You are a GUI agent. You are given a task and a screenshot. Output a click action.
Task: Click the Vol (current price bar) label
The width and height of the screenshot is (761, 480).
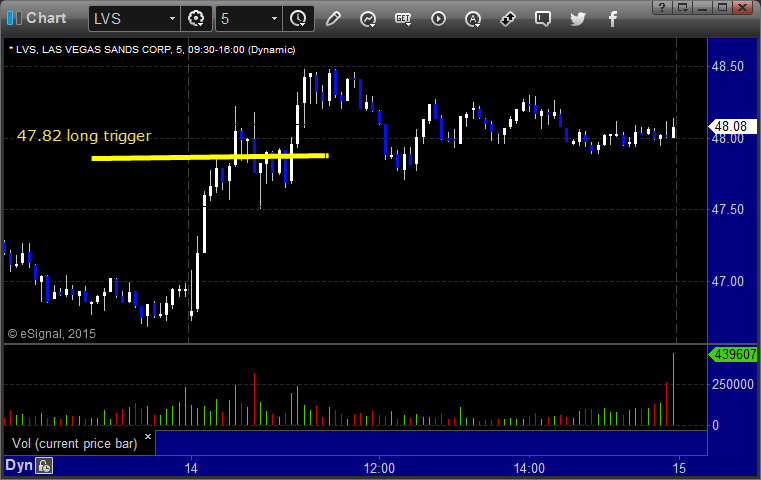74,443
